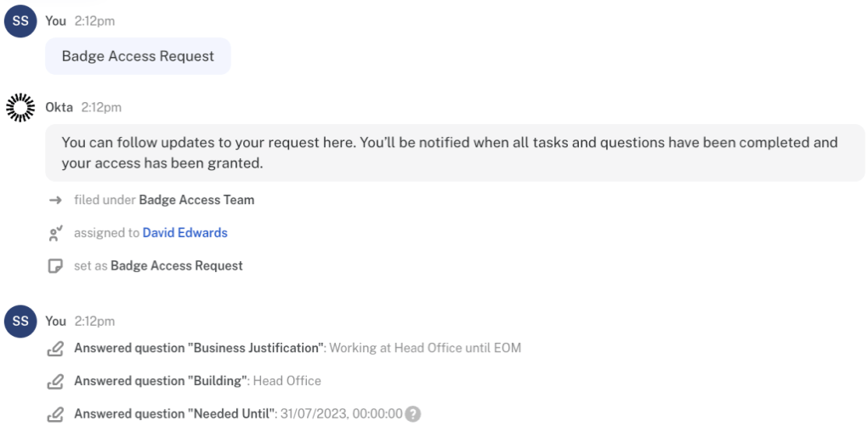Click the lower SS avatar above answered questions

click(x=20, y=321)
